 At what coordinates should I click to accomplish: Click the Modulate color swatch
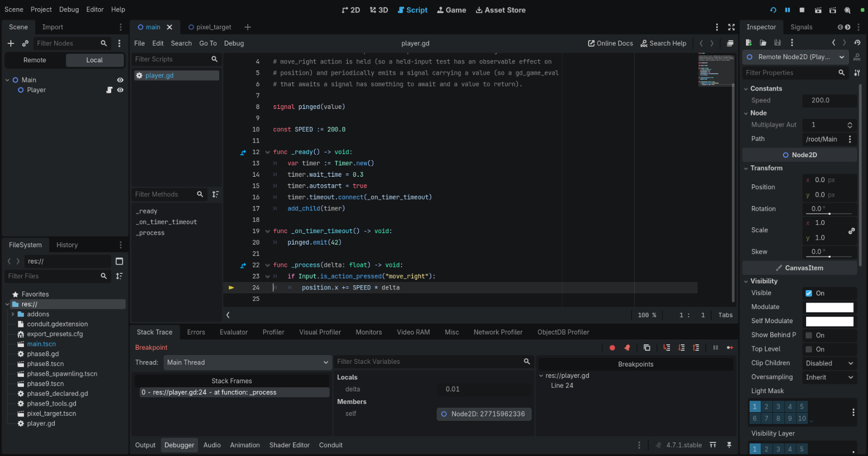point(829,307)
